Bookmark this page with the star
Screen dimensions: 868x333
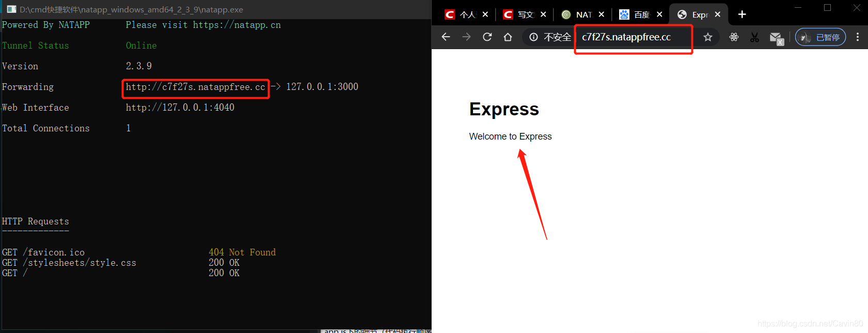click(x=708, y=37)
